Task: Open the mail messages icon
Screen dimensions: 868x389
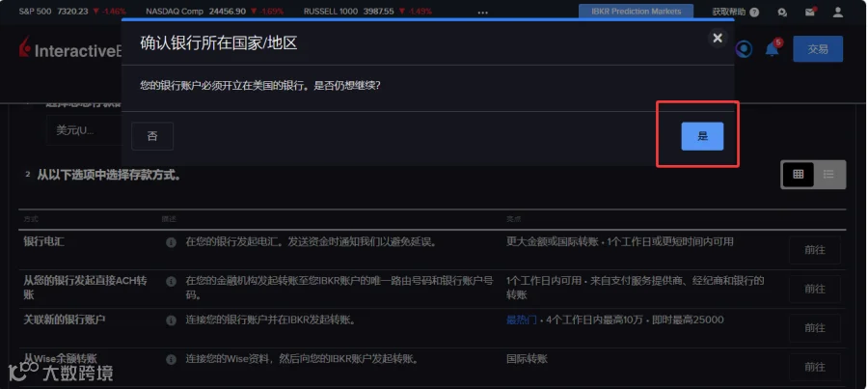Action: click(810, 12)
